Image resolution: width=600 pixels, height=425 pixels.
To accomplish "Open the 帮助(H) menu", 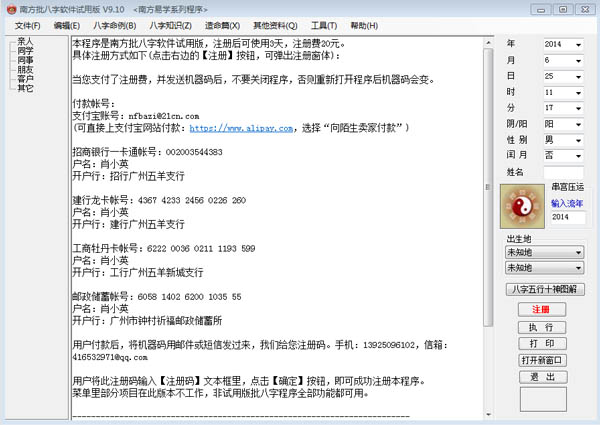I will [364, 26].
